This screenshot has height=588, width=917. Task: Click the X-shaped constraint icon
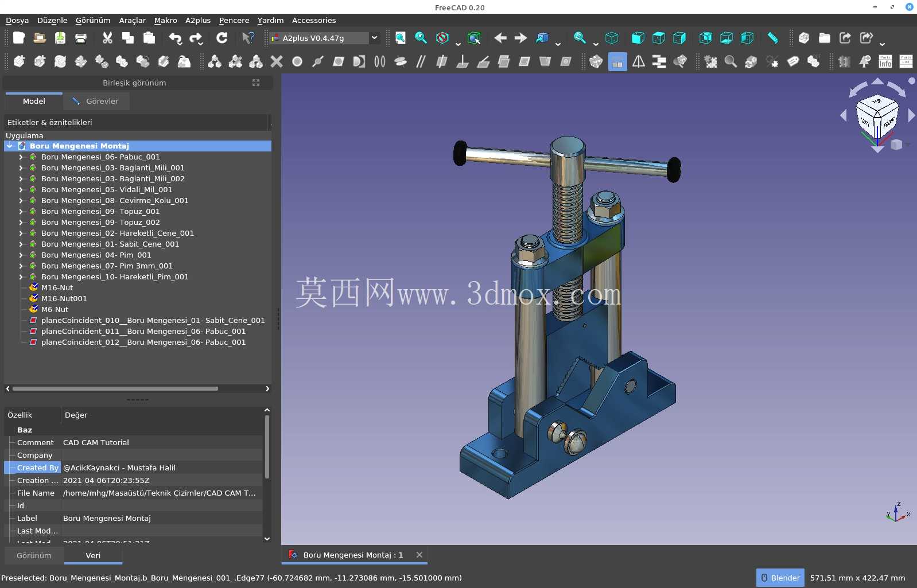[x=277, y=61]
